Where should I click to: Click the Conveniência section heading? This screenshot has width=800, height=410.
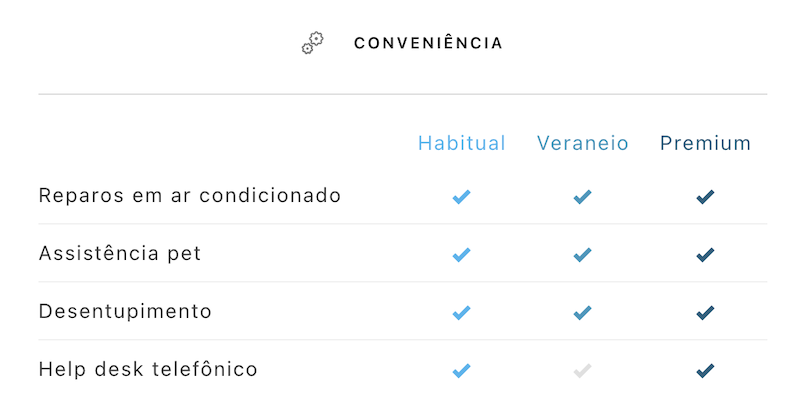[428, 43]
